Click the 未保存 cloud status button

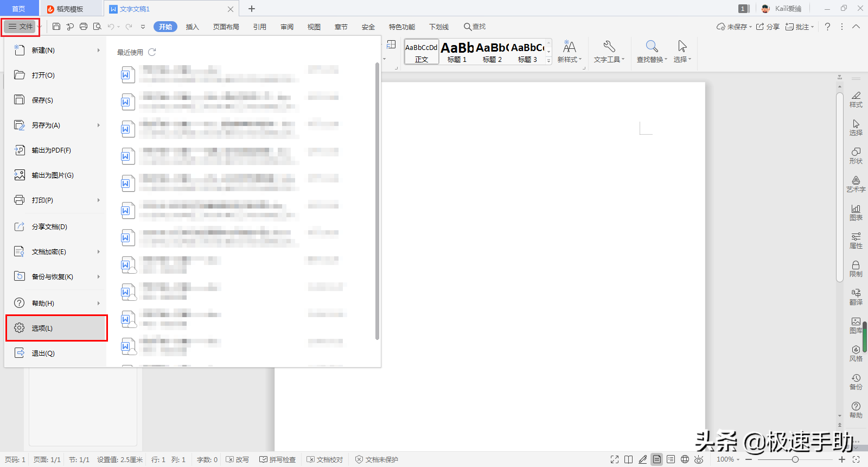(x=734, y=27)
